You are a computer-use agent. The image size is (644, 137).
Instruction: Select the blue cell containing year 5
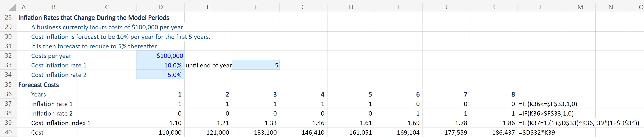click(256, 65)
